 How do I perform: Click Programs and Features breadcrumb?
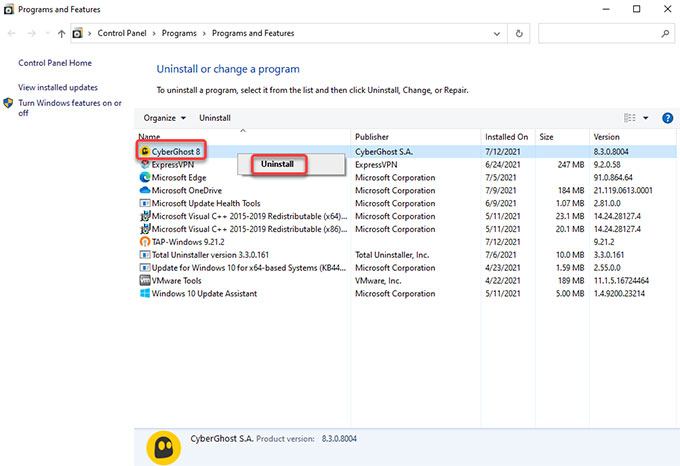click(x=253, y=33)
